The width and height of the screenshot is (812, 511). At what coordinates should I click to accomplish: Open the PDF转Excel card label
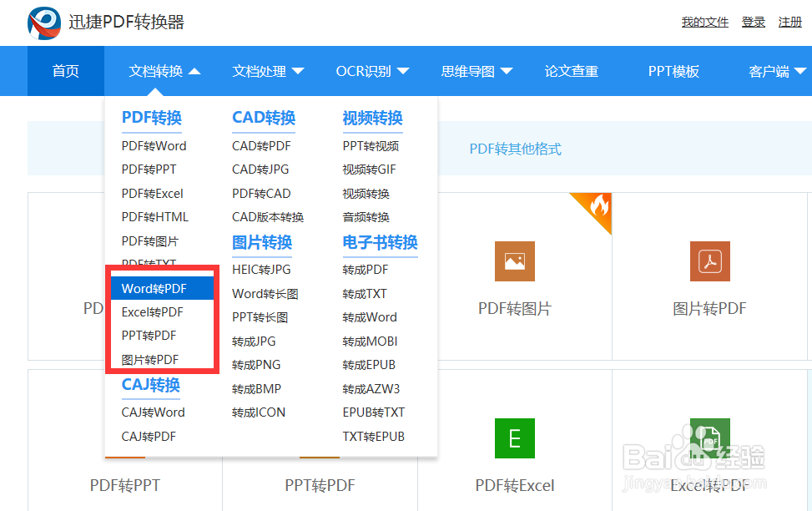pyautogui.click(x=514, y=486)
